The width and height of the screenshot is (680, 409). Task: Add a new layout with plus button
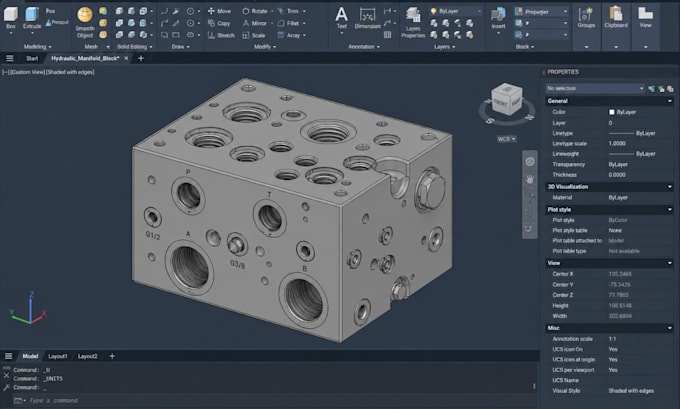coord(112,356)
